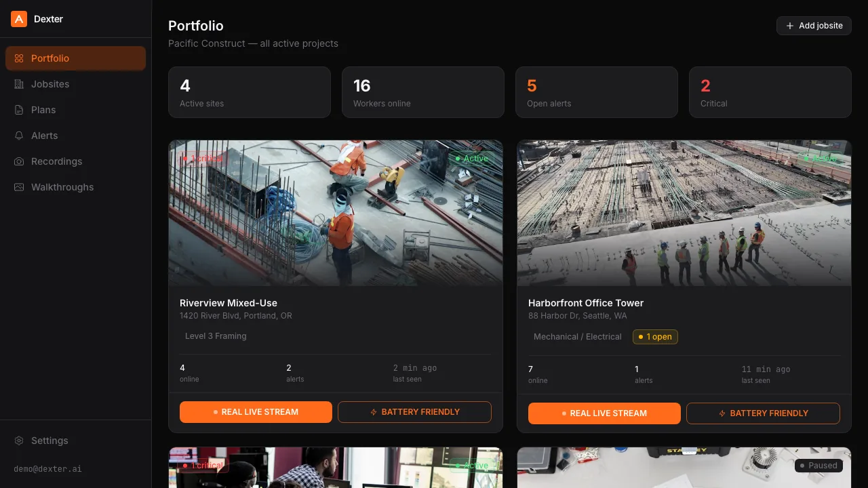This screenshot has height=488, width=868.
Task: Click the Add jobsite button
Action: 814,26
